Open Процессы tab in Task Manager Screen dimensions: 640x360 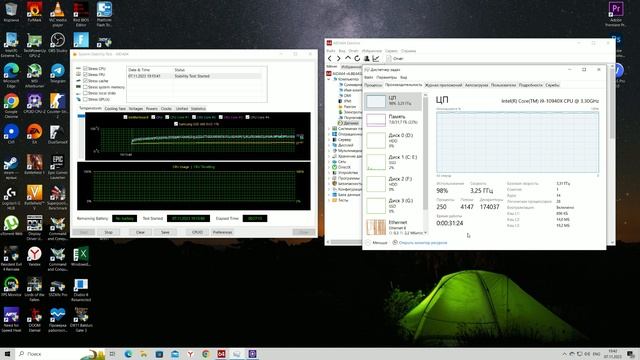[x=373, y=85]
